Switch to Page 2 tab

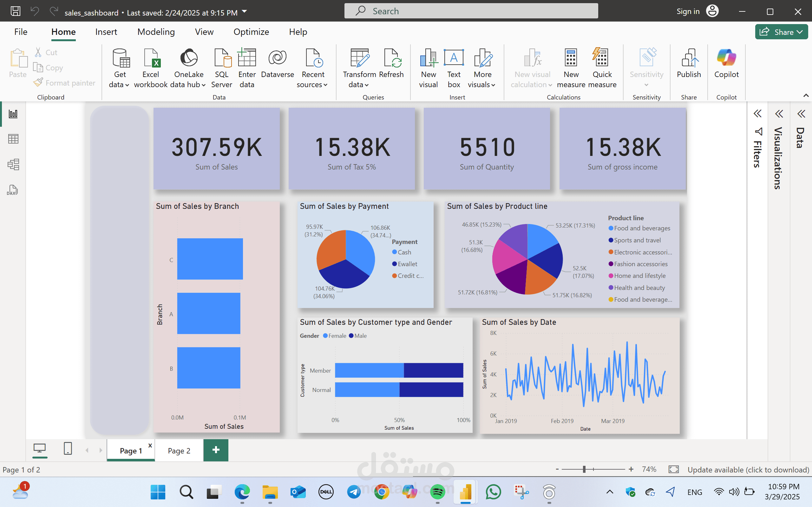coord(179,451)
